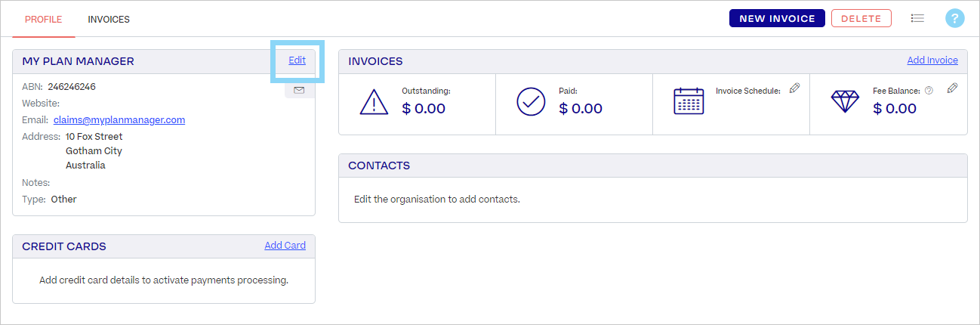The height and width of the screenshot is (325, 980).
Task: Open the claims@myplanmanager.com email link
Action: [x=119, y=119]
